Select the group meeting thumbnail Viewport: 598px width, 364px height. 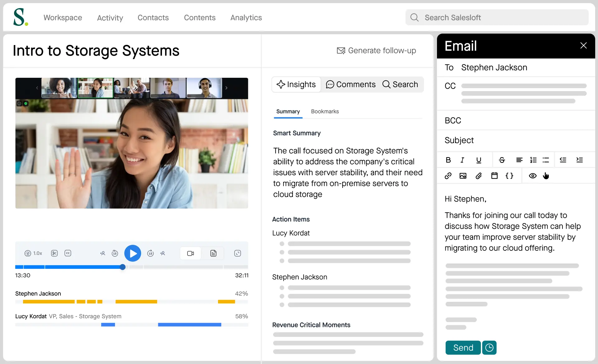(x=131, y=88)
